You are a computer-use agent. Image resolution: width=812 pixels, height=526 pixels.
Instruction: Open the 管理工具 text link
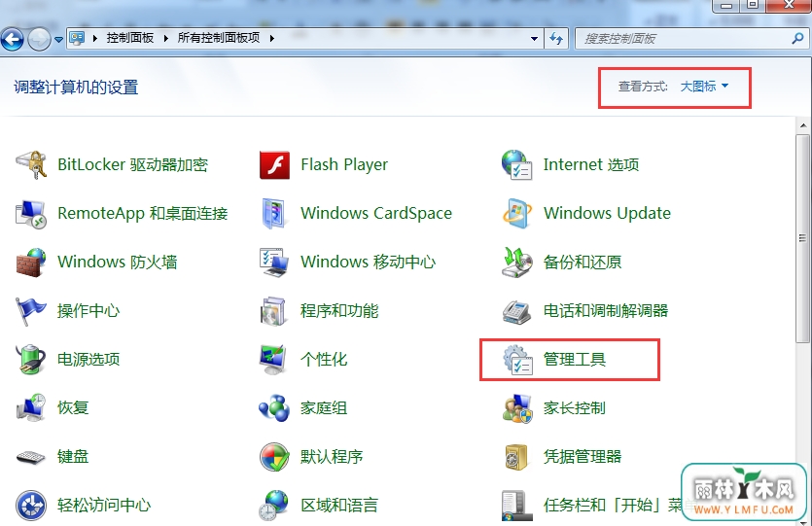pyautogui.click(x=575, y=360)
